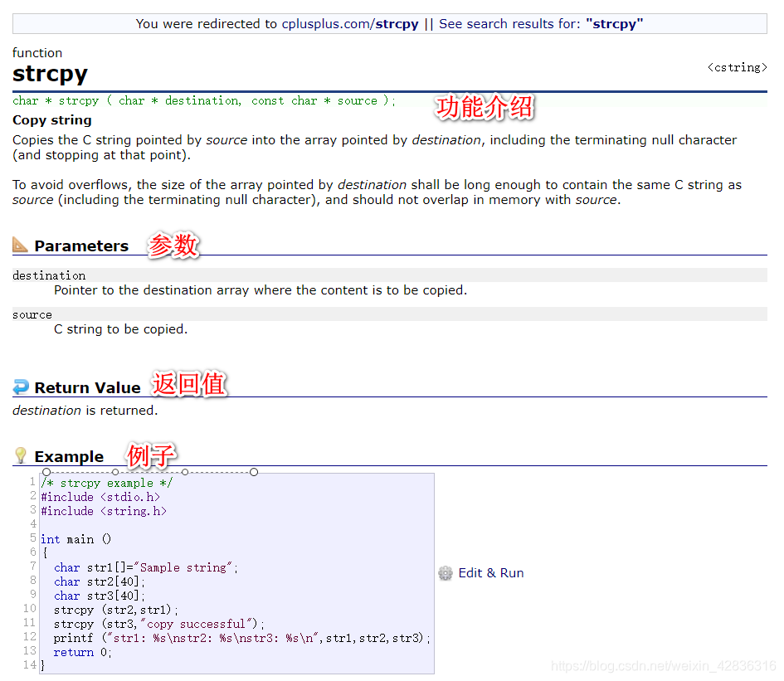Click the "#include <stdio.h>" code line
This screenshot has height=681, width=784.
(100, 497)
